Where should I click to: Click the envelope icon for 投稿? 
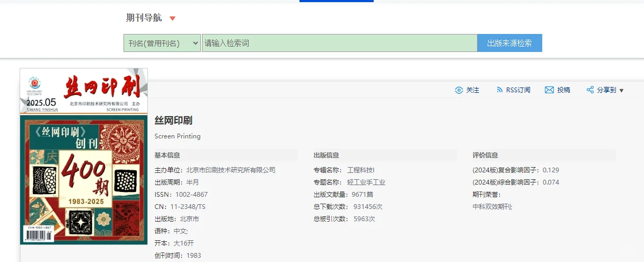click(x=549, y=90)
